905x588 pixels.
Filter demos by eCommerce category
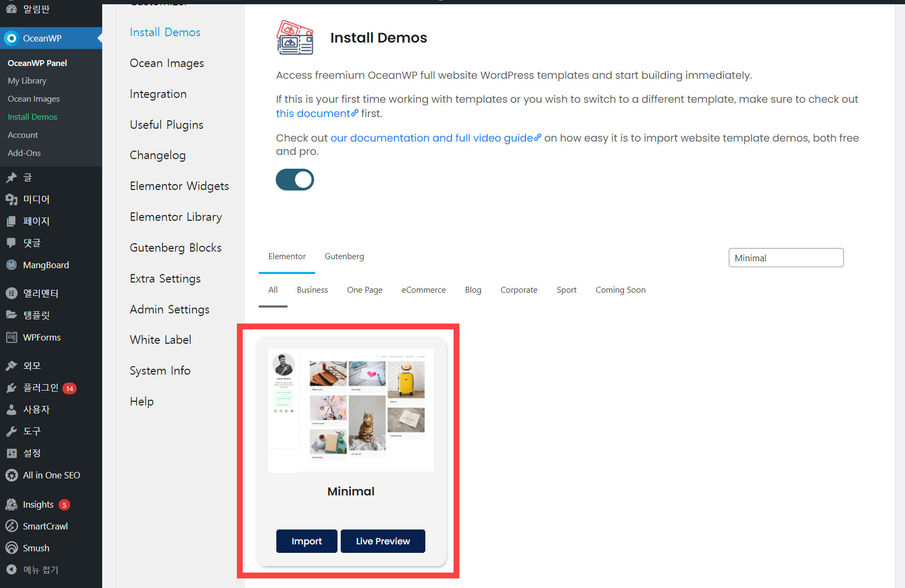(x=424, y=290)
